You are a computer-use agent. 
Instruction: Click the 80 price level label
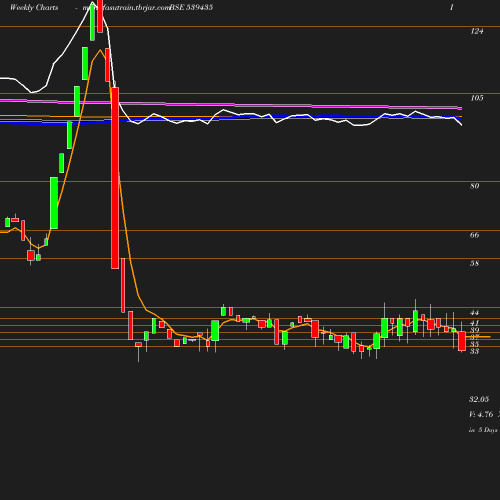pyautogui.click(x=475, y=186)
